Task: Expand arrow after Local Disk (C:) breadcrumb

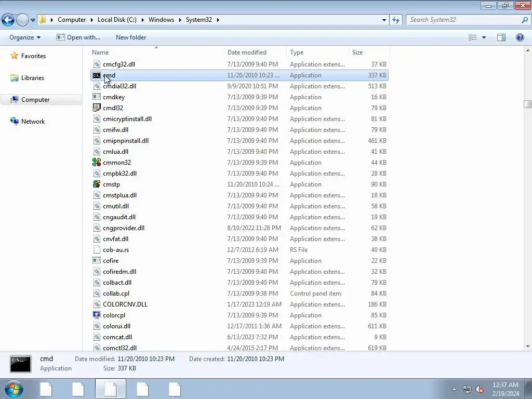Action: point(142,20)
